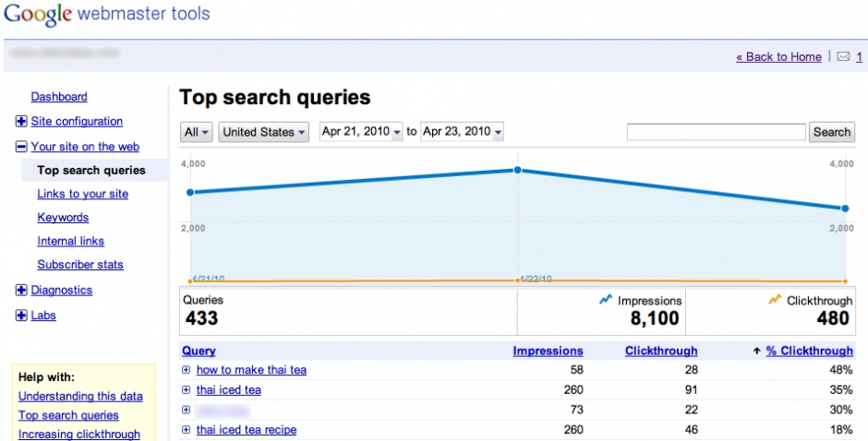Open the Apr 21, 2010 start date picker
The width and height of the screenshot is (868, 441).
[x=361, y=131]
